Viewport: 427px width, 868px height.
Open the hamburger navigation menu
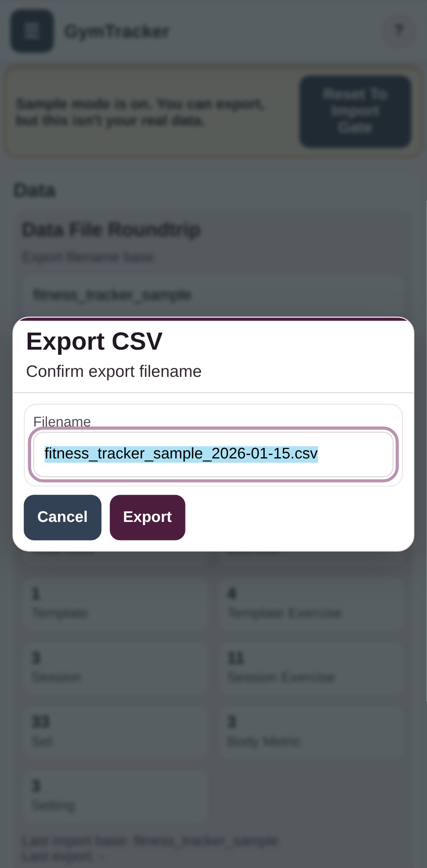pyautogui.click(x=32, y=32)
